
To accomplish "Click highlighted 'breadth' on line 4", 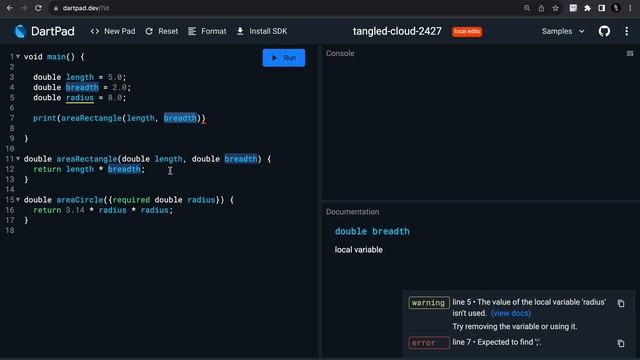I will pyautogui.click(x=82, y=87).
